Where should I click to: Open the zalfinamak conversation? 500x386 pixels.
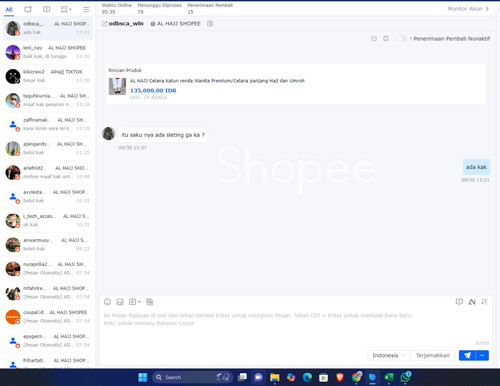48,124
